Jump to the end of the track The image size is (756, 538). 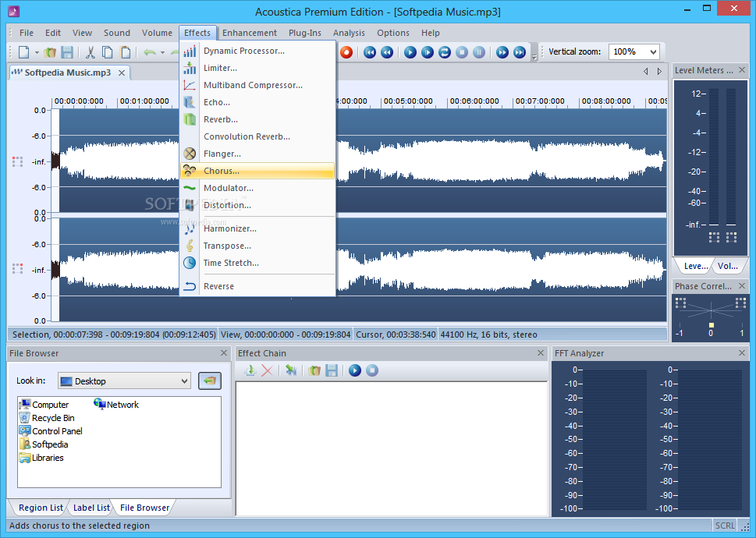click(520, 52)
